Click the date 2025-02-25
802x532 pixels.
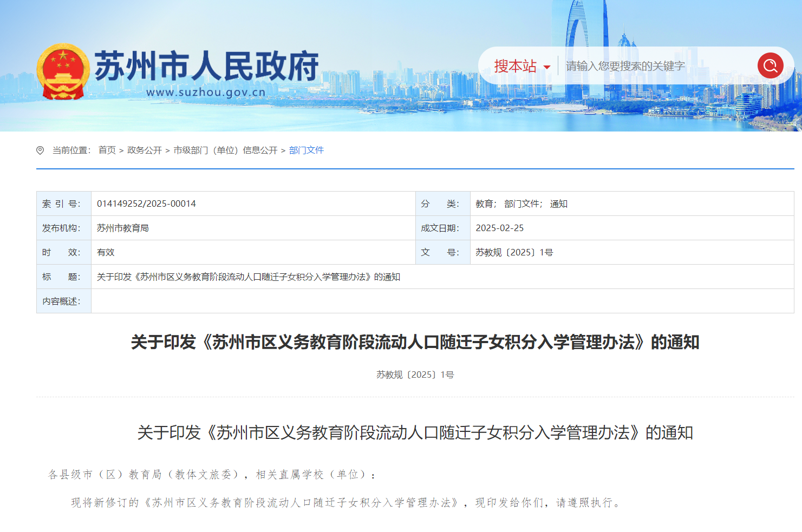click(499, 228)
